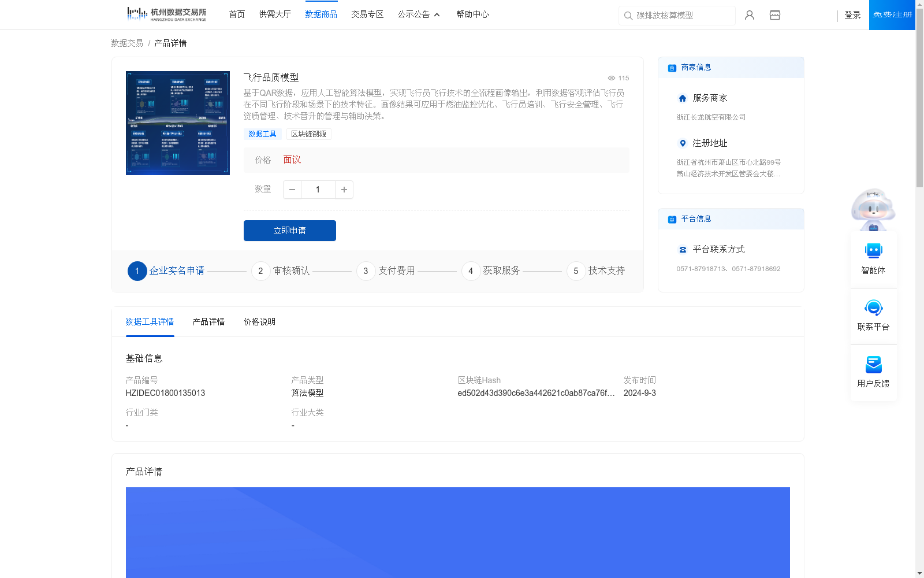Click the Hangzhou Data Exchange logo
The width and height of the screenshot is (924, 578).
click(x=167, y=14)
